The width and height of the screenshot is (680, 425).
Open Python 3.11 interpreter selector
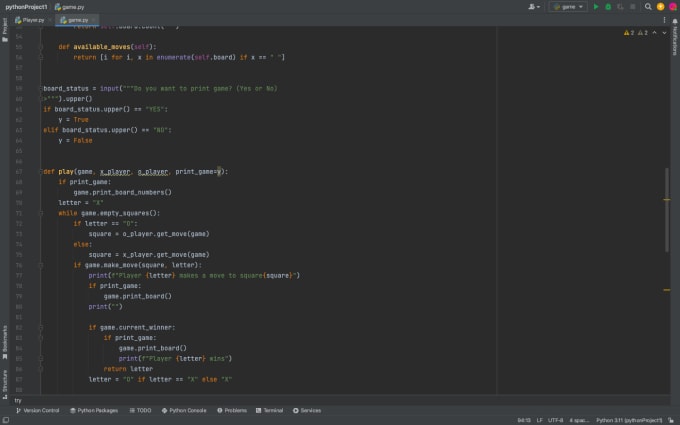pos(629,420)
